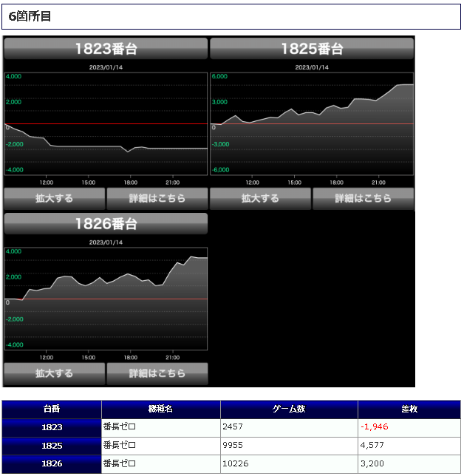Click the game count 2457
The height and width of the screenshot is (476, 464).
tap(233, 426)
